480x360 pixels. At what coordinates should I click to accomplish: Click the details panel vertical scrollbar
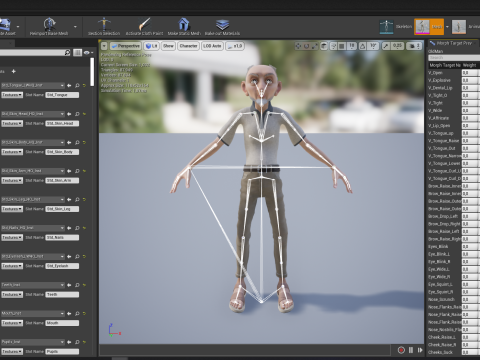point(92,72)
